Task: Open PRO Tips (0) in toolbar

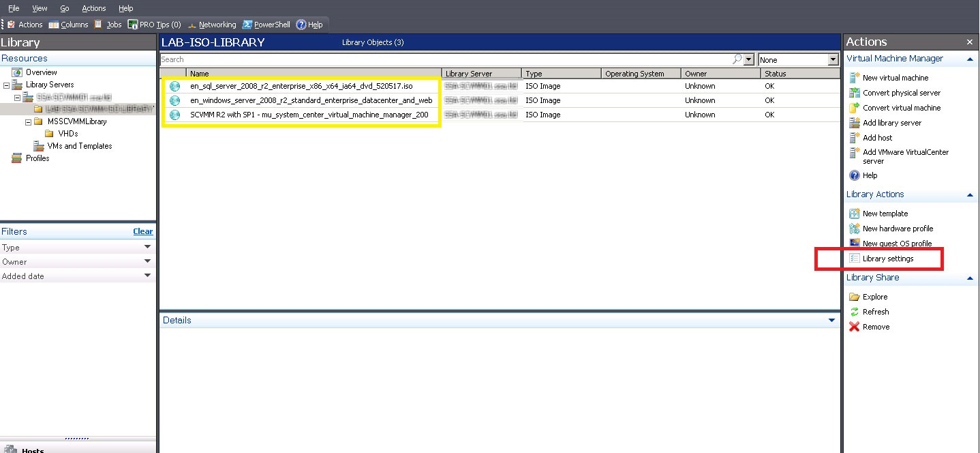Action: point(155,25)
